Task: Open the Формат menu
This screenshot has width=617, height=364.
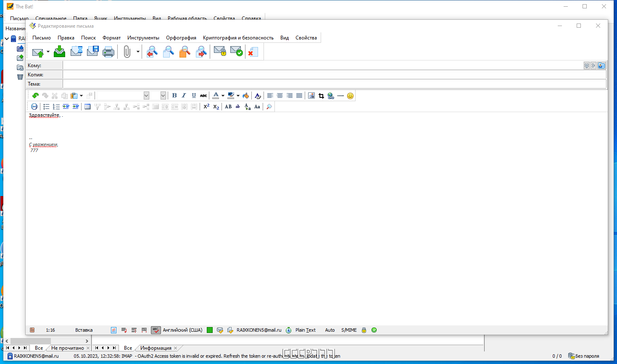Action: click(111, 38)
